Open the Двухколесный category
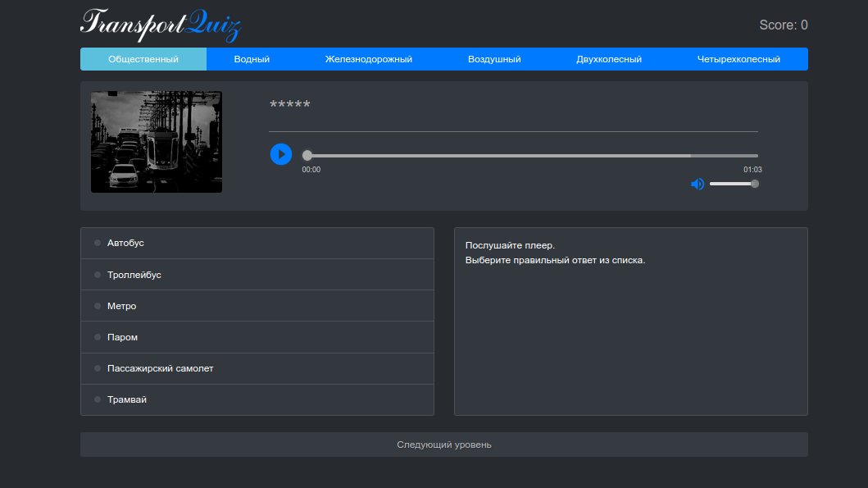The height and width of the screenshot is (488, 868). [609, 58]
